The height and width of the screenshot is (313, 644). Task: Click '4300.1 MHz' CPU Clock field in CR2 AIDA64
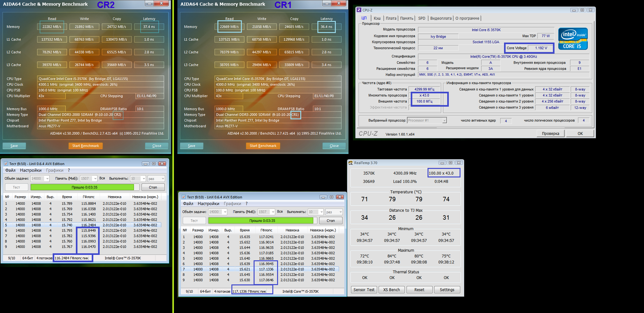101,84
